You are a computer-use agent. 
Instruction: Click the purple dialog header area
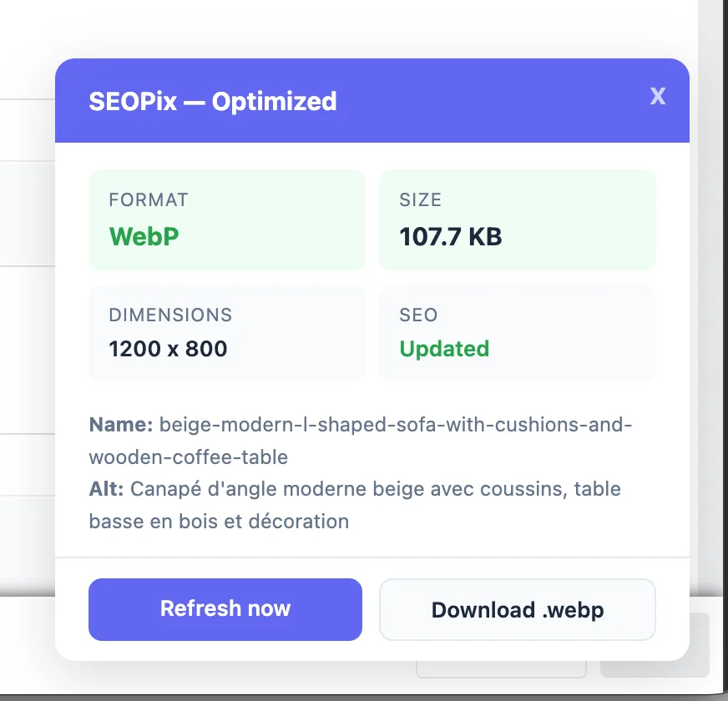(x=372, y=100)
